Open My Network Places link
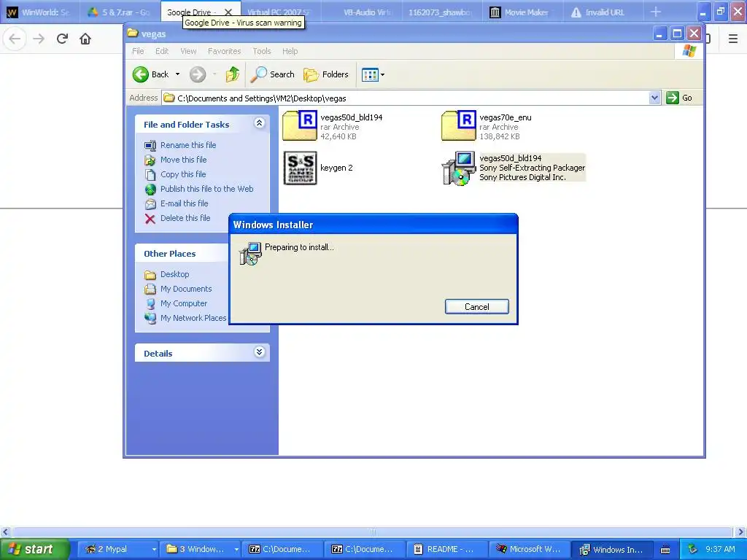Image resolution: width=747 pixels, height=560 pixels. pyautogui.click(x=193, y=318)
